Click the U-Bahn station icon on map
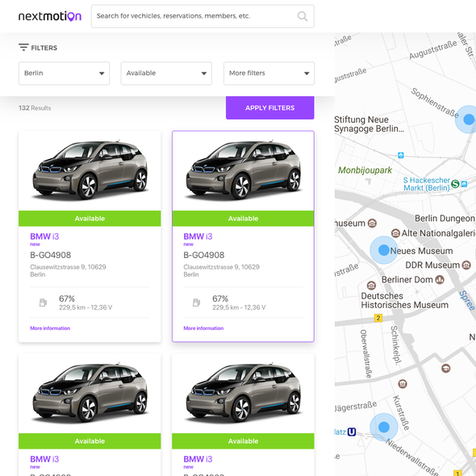Viewport: 476px width, 476px height. pyautogui.click(x=352, y=432)
